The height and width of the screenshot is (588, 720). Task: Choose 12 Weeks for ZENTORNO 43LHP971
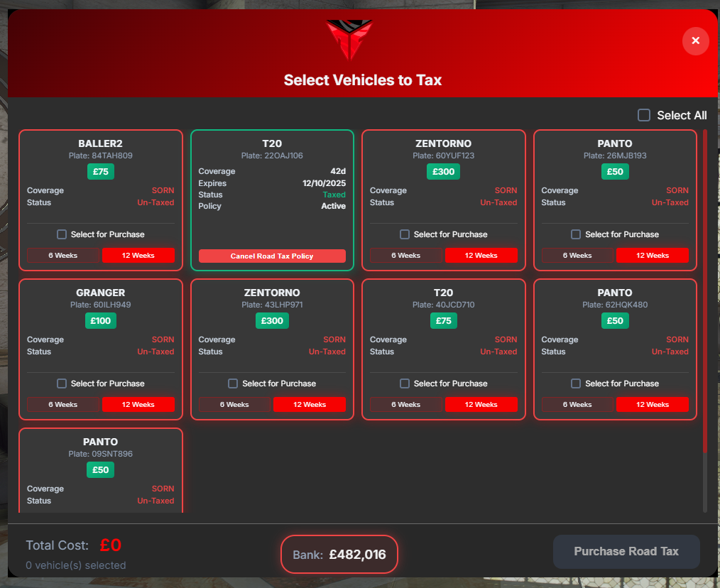[310, 405]
